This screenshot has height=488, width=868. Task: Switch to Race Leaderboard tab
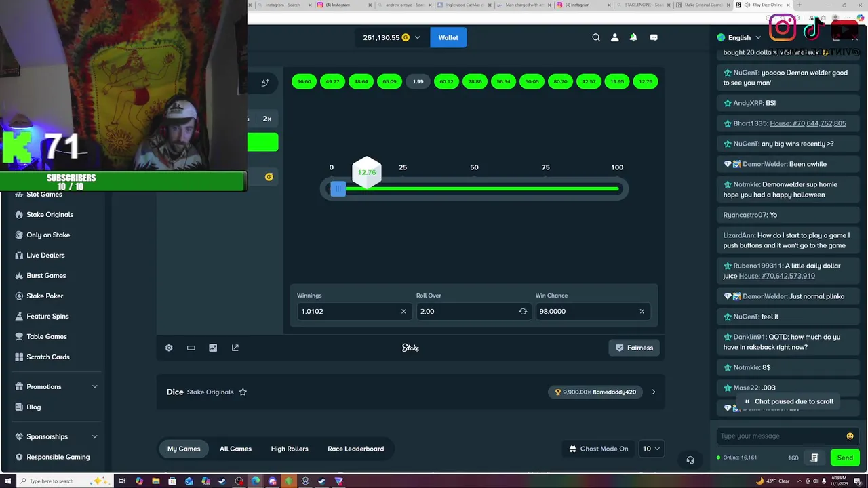[x=355, y=449]
